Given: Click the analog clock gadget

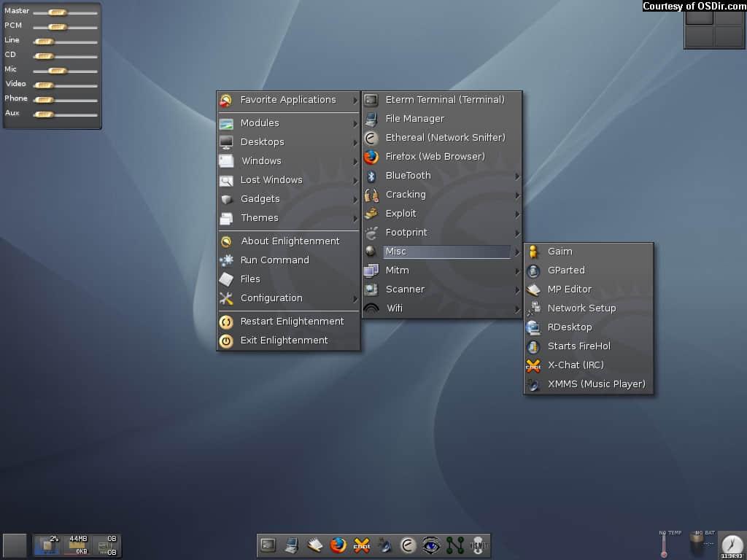Looking at the screenshot, I should click(732, 544).
